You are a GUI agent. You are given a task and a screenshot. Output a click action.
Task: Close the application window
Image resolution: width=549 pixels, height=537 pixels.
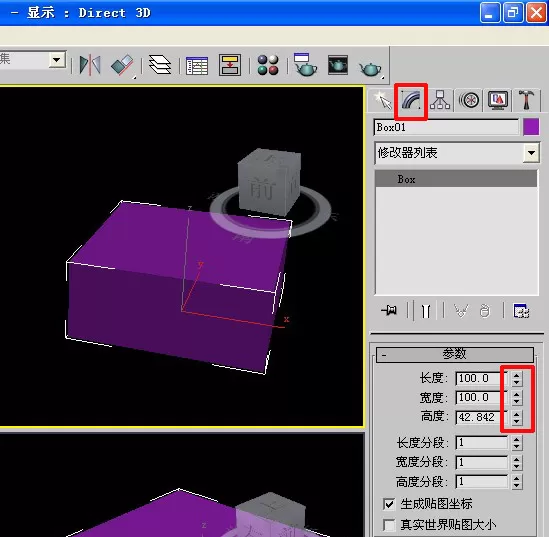pyautogui.click(x=536, y=13)
